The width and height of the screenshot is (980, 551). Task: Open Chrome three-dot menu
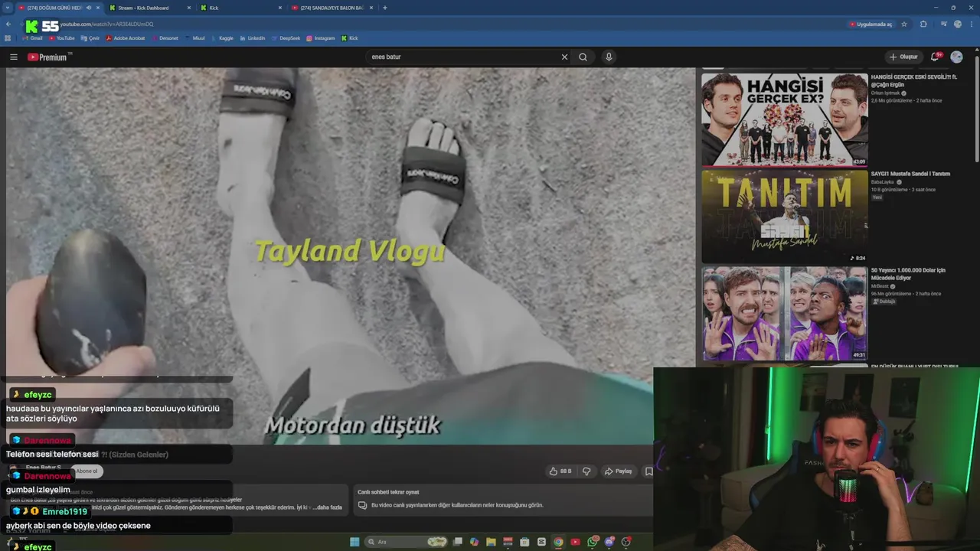point(972,24)
